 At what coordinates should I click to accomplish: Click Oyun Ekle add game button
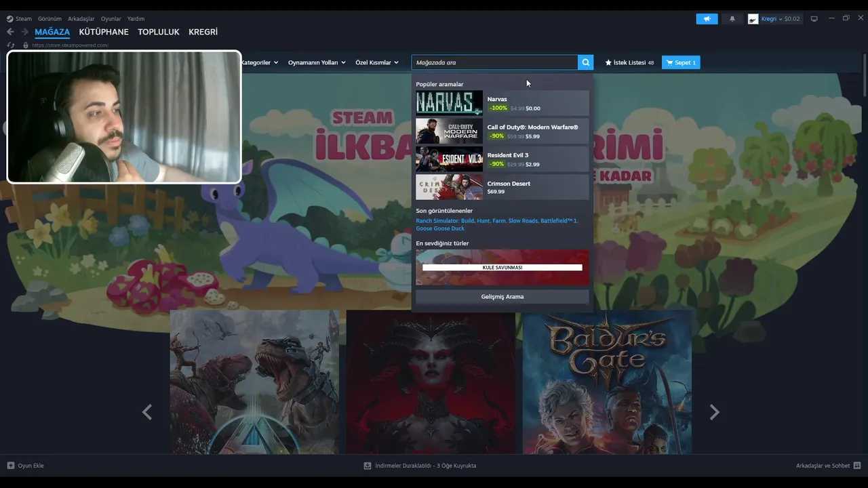point(26,466)
